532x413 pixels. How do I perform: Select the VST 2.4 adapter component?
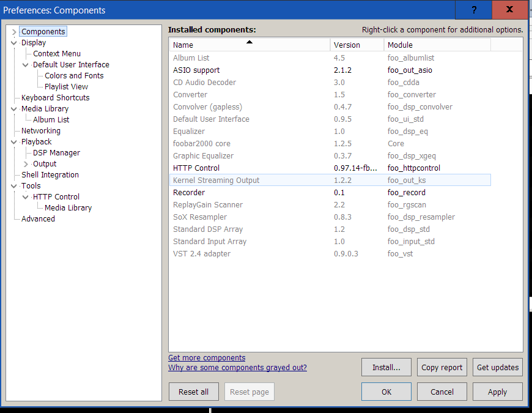coord(330,253)
